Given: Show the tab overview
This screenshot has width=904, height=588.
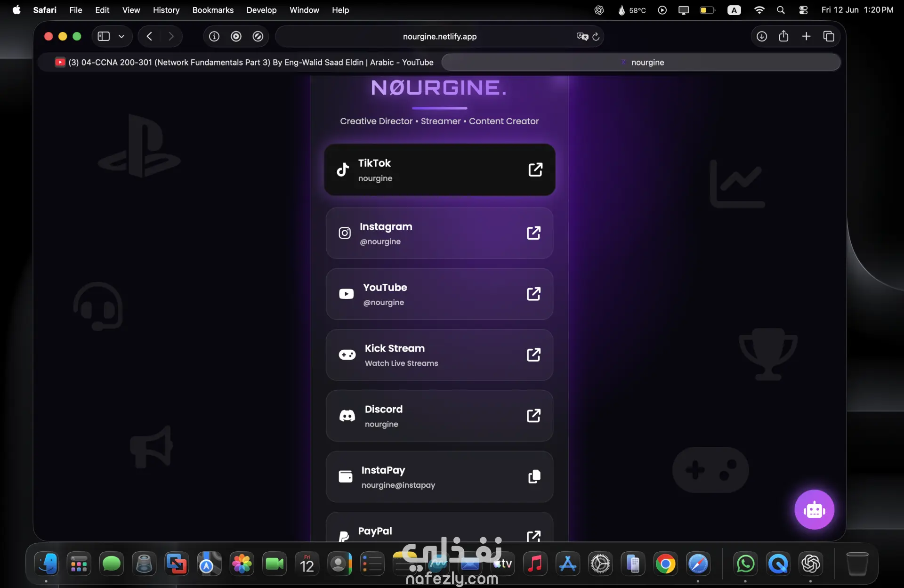Looking at the screenshot, I should click(x=829, y=36).
